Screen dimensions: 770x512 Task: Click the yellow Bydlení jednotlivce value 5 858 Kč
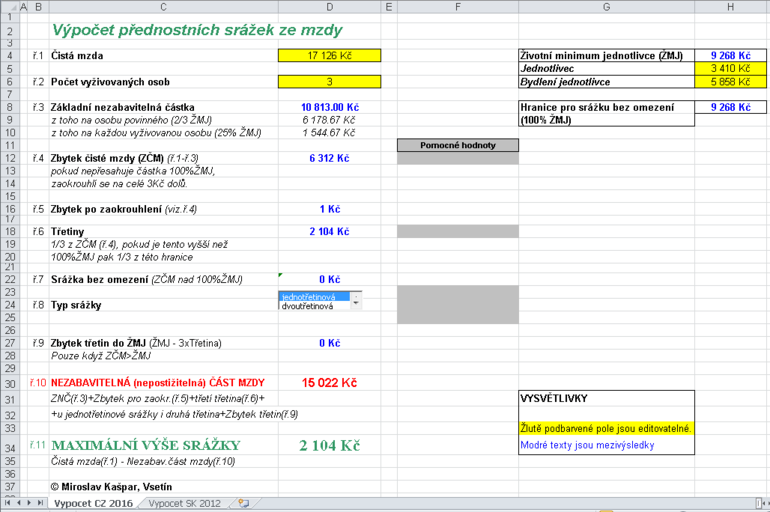(731, 81)
